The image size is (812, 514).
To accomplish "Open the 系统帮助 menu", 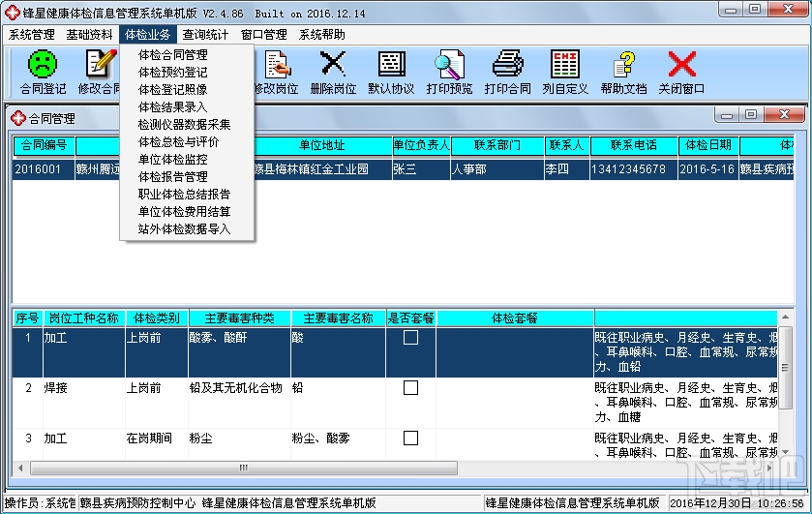I will [x=322, y=35].
